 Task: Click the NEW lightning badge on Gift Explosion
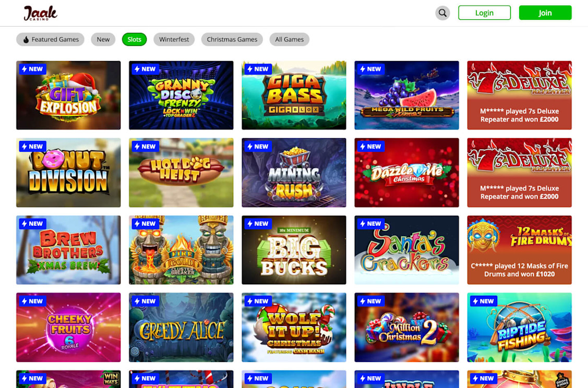click(32, 69)
